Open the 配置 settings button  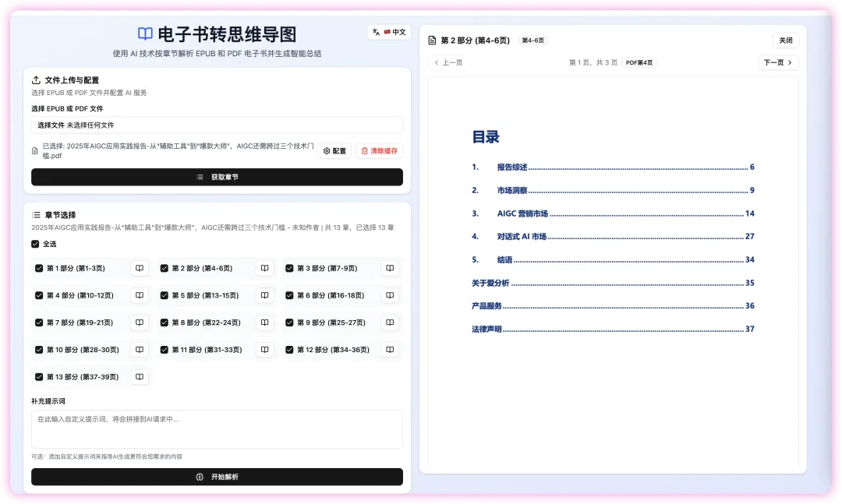pyautogui.click(x=334, y=151)
